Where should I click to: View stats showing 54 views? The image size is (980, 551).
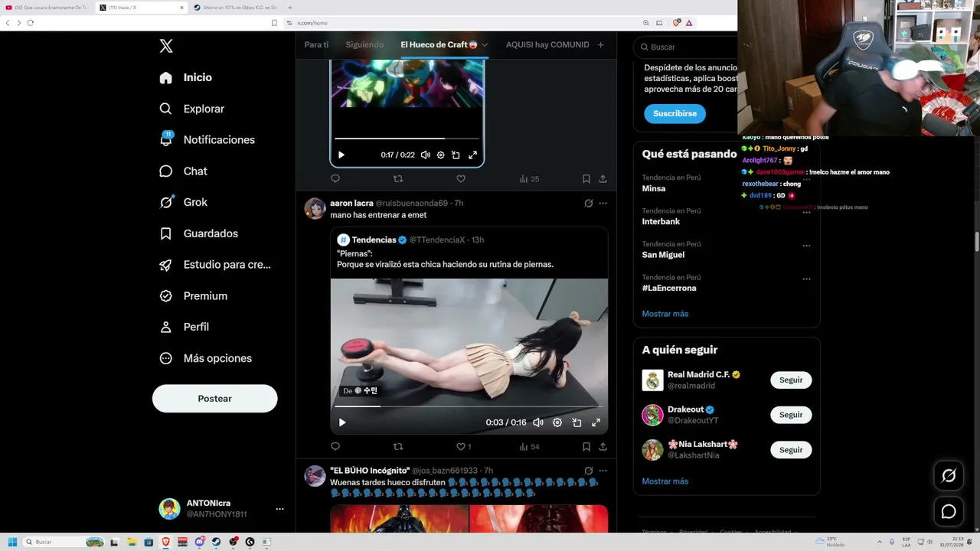(x=529, y=447)
